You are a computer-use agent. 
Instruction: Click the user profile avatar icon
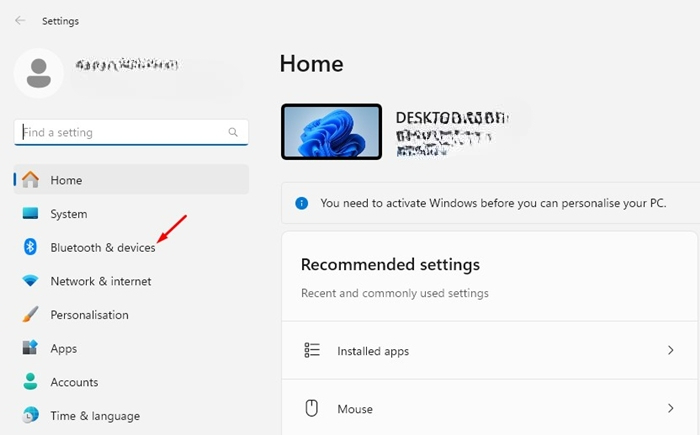39,73
